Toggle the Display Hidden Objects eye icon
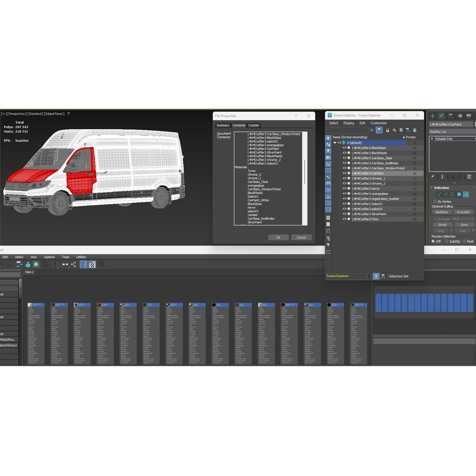This screenshot has width=476, height=476. 328,209
